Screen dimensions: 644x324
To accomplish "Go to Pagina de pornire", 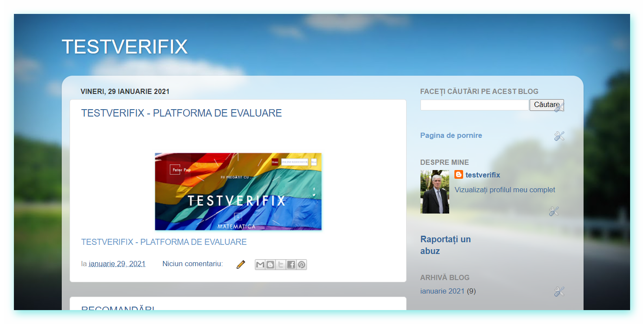I will (451, 135).
